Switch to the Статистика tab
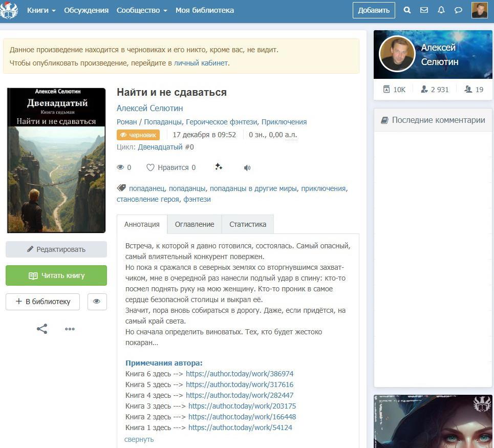 click(x=248, y=224)
